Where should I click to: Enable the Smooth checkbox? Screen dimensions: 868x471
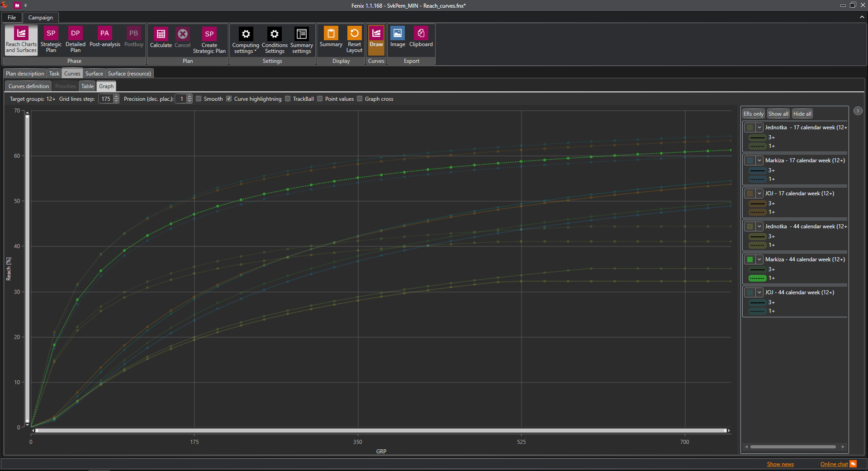click(x=199, y=99)
